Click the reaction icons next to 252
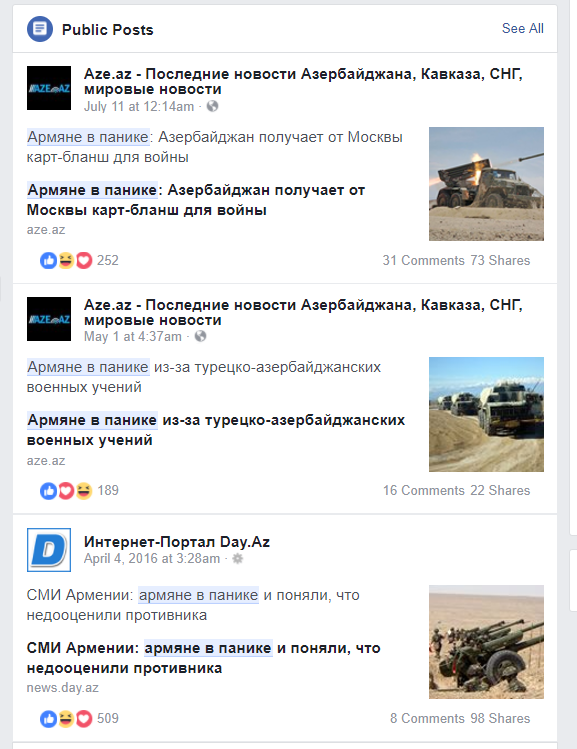 click(x=66, y=260)
